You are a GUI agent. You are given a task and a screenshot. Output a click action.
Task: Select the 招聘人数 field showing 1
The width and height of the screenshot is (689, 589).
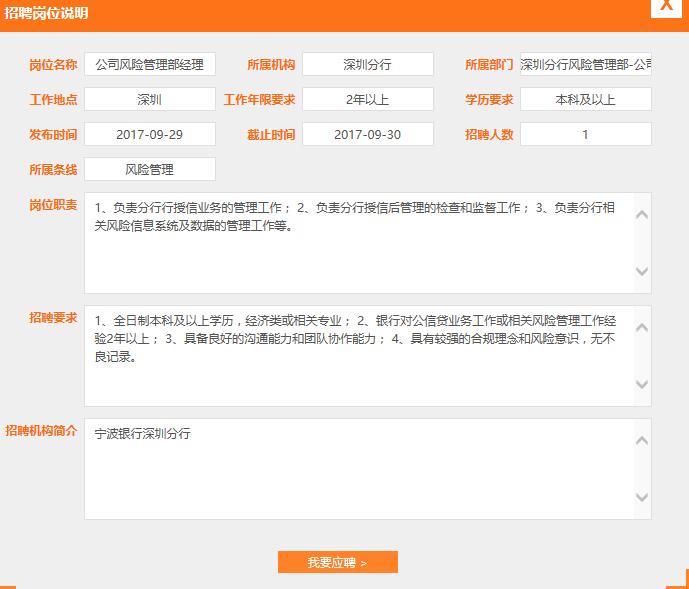tap(585, 134)
